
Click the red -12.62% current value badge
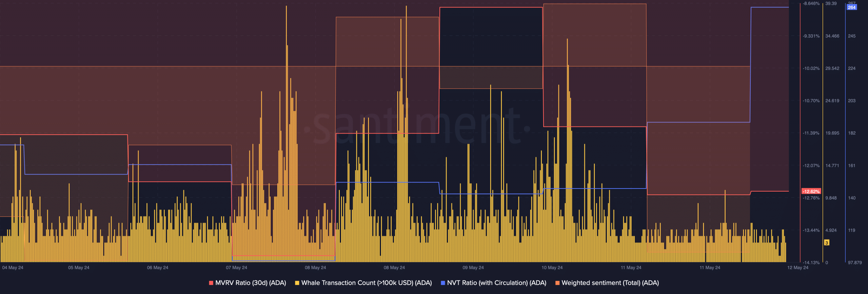click(811, 192)
